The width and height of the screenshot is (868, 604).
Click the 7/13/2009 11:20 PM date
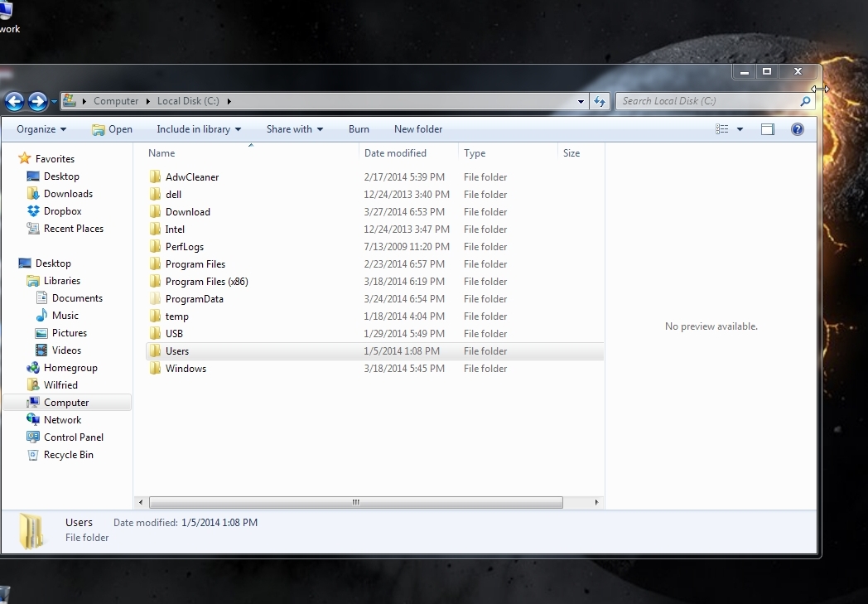pyautogui.click(x=407, y=247)
